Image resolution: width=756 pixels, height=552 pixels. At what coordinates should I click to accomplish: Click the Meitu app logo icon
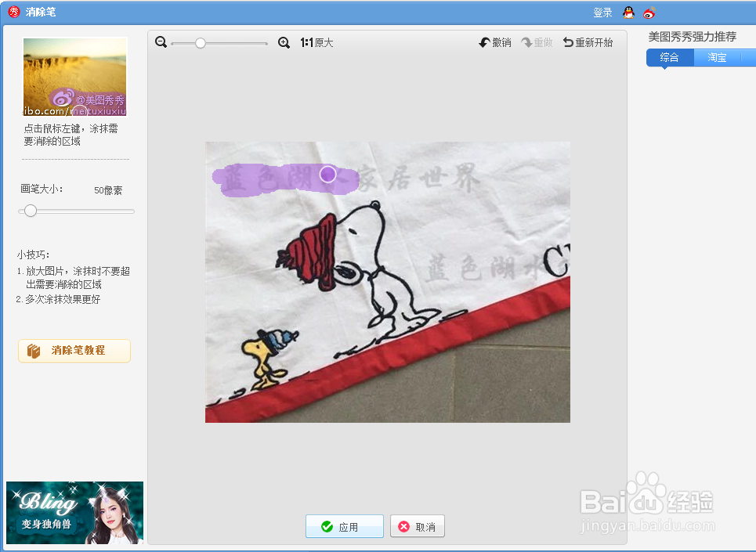tap(14, 12)
